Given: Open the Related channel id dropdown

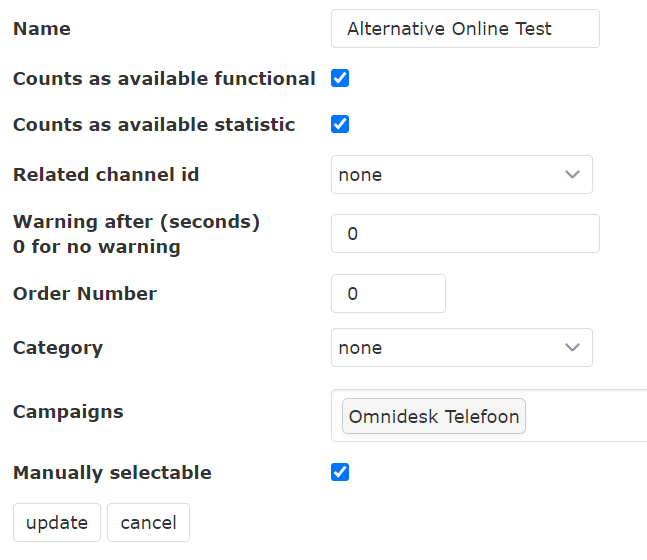Looking at the screenshot, I should [x=461, y=174].
